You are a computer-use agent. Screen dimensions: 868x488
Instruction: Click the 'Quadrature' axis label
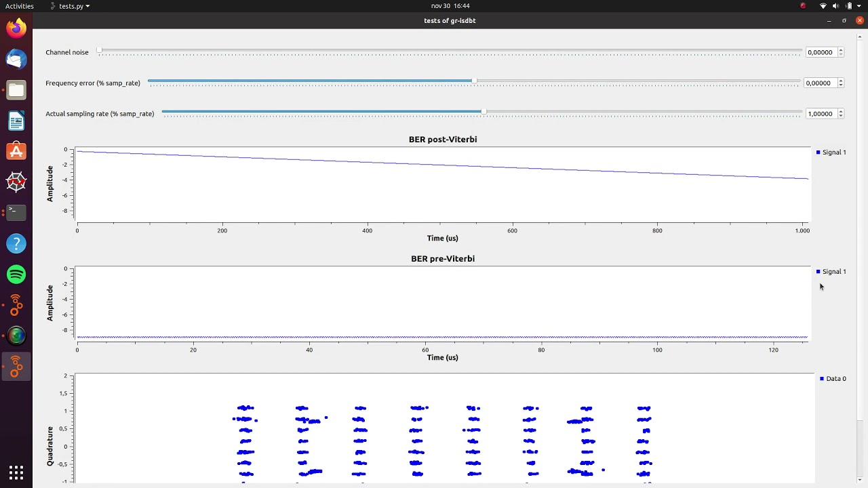(x=50, y=446)
